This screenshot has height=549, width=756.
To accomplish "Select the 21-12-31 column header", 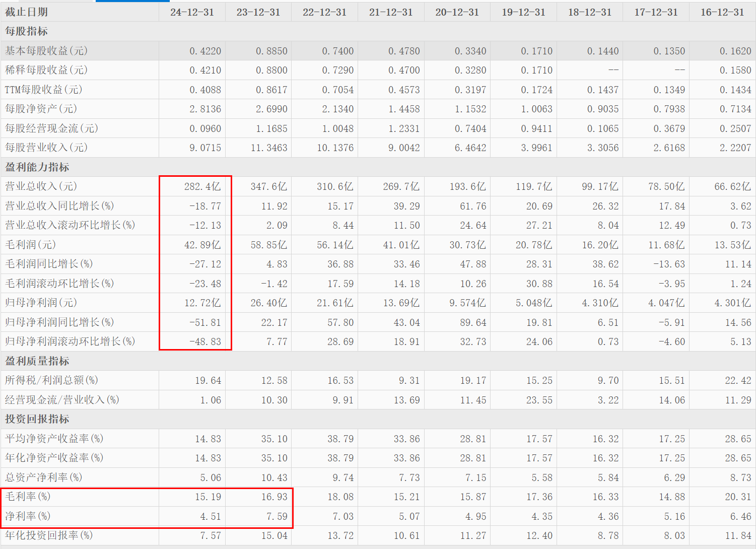I will (x=391, y=12).
